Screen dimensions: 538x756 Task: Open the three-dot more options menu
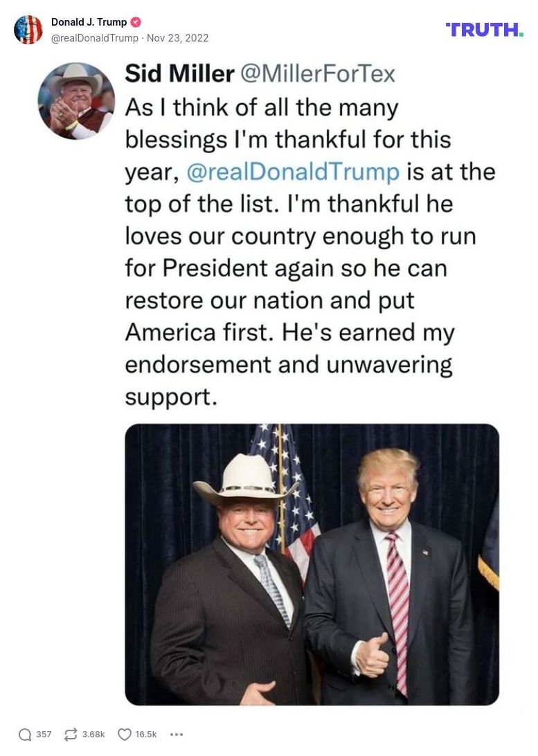pos(177,734)
